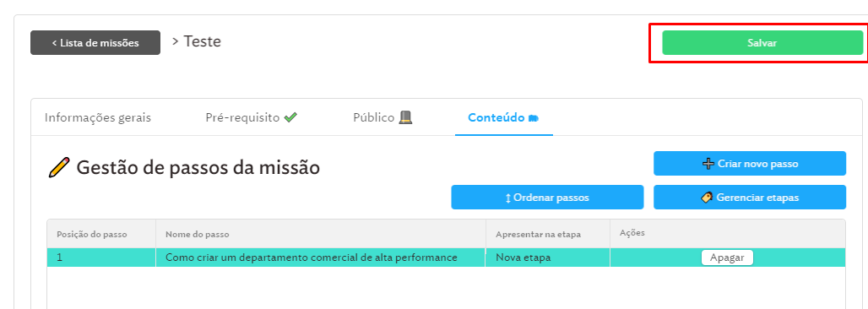Viewport: 868px width, 309px height.
Task: Click the Nome do passo column header
Action: point(197,234)
